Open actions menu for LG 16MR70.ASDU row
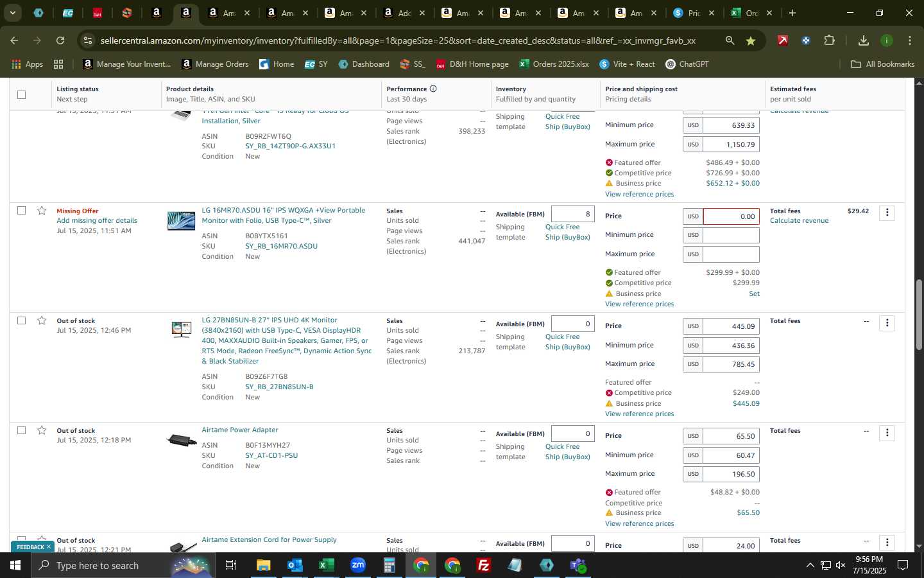 pyautogui.click(x=887, y=213)
